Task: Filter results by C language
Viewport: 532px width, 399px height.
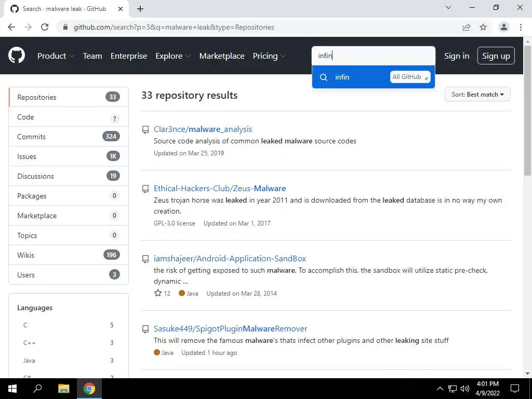Action: point(68,325)
